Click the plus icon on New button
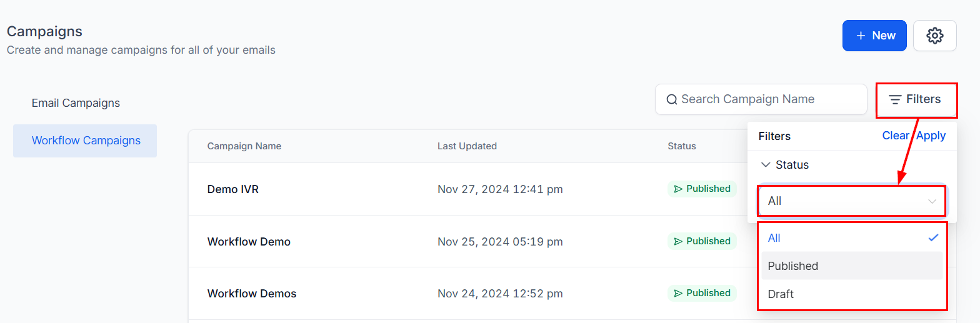 click(x=861, y=36)
